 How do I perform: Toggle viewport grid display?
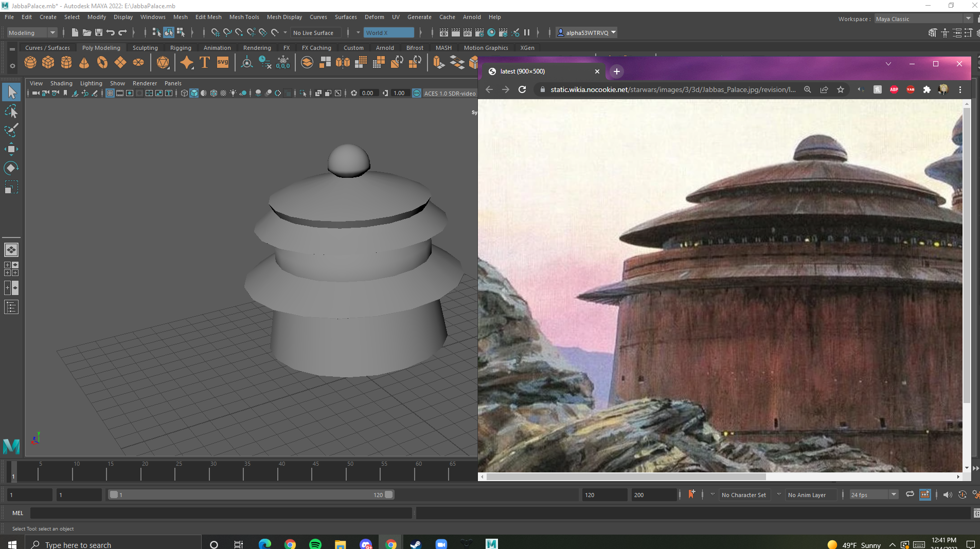(110, 93)
